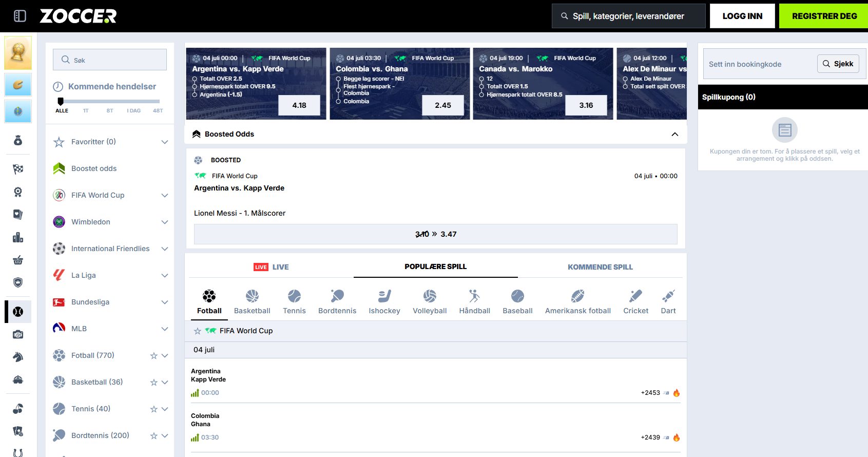This screenshot has width=868, height=457.
Task: Toggle the favorite star for Basketball (36)
Action: point(153,382)
